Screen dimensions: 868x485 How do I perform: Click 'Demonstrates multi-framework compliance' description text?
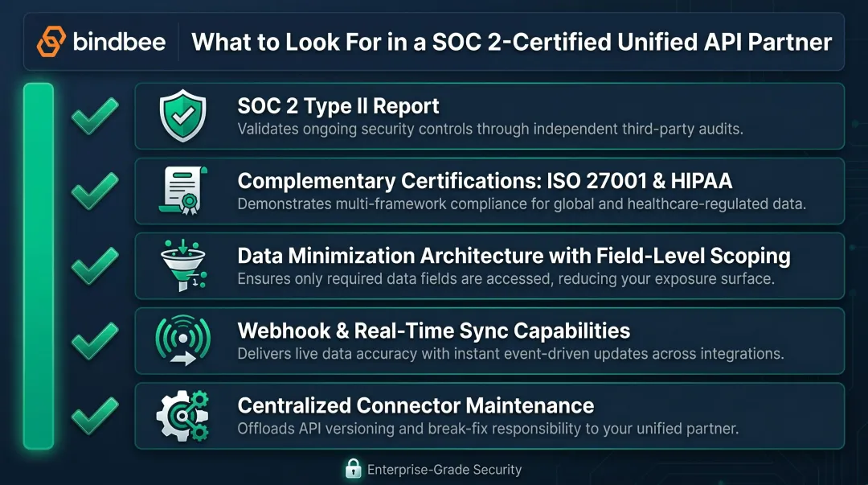(522, 204)
